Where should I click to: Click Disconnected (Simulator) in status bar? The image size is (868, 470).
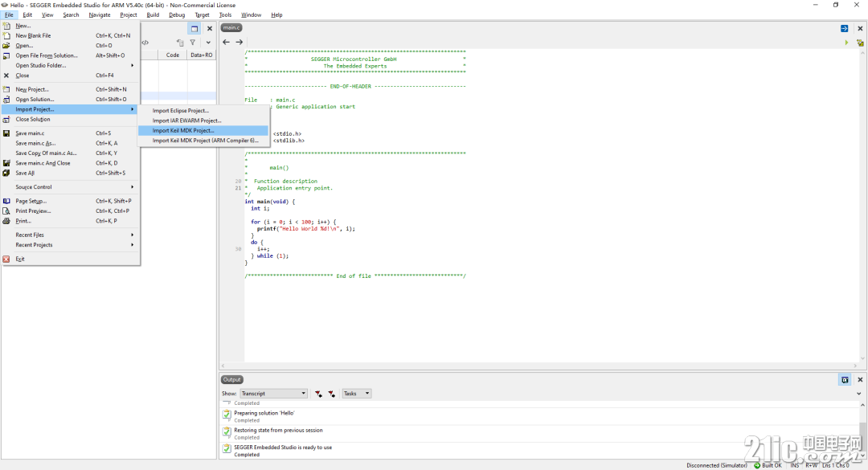click(717, 465)
